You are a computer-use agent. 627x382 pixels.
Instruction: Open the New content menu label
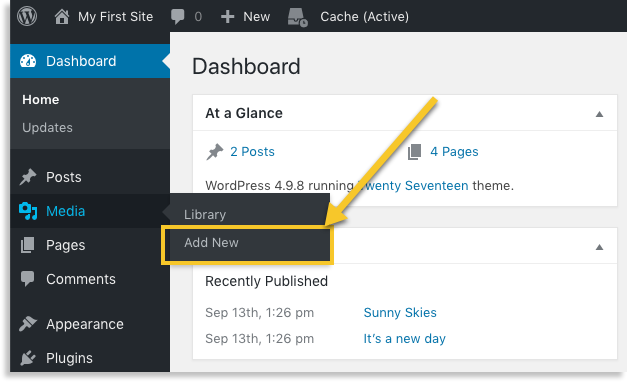pyautogui.click(x=257, y=17)
